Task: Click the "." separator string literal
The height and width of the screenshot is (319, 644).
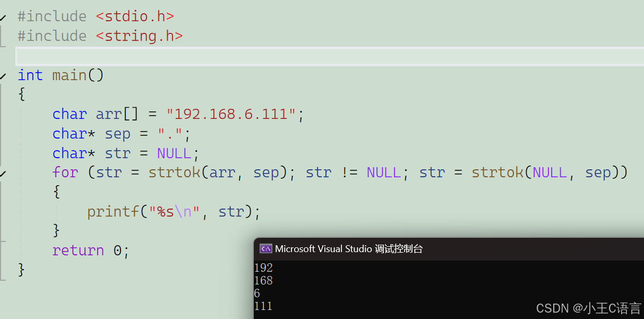Action: pyautogui.click(x=170, y=134)
